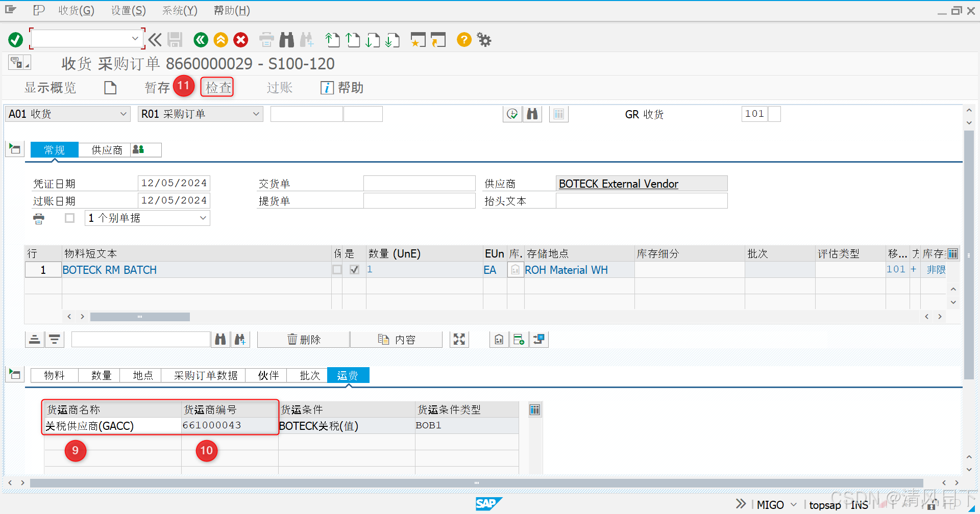The width and height of the screenshot is (980, 514).
Task: Open Customize Local Layout gears icon
Action: pyautogui.click(x=484, y=40)
